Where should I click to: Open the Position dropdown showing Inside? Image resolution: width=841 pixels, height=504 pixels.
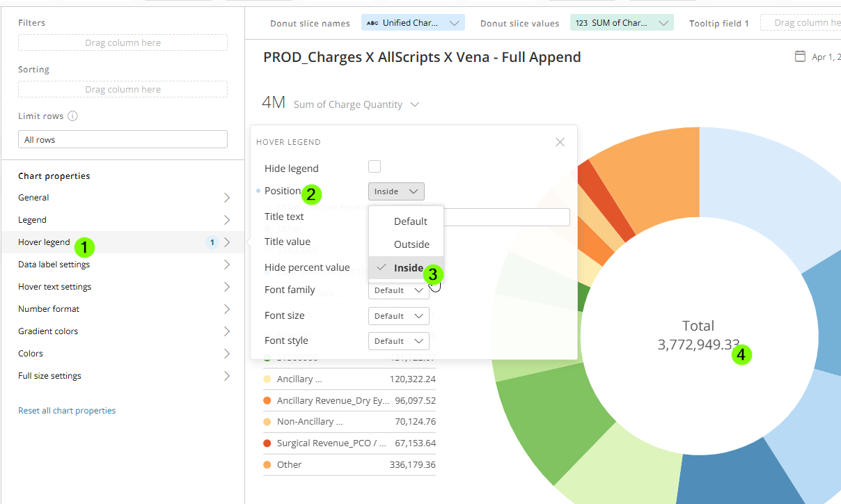[x=396, y=191]
